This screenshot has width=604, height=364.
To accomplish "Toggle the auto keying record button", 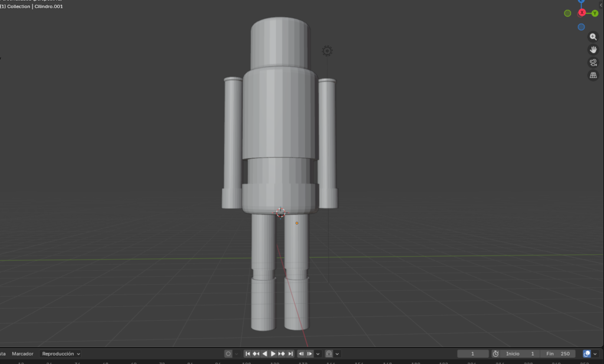I will point(228,353).
